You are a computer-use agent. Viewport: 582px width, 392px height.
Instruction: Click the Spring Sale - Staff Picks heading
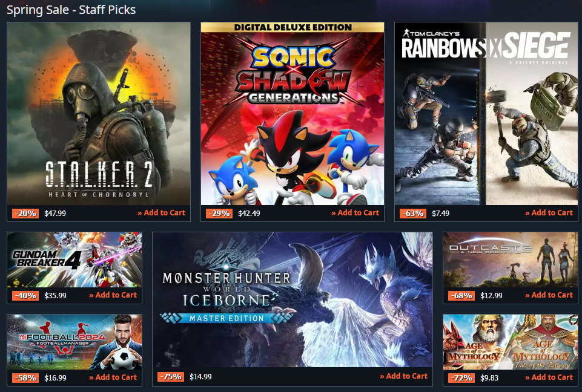[71, 10]
